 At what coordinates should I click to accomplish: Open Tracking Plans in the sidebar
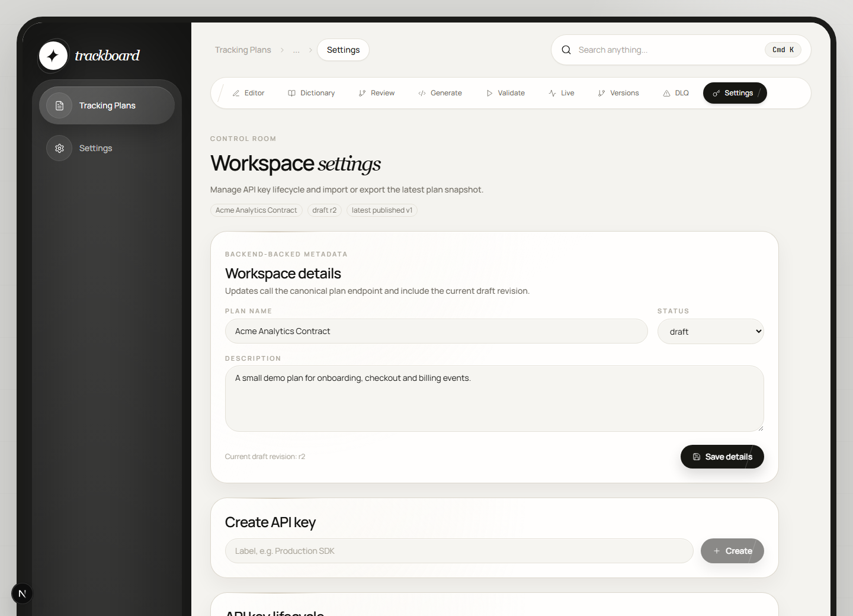pyautogui.click(x=107, y=105)
